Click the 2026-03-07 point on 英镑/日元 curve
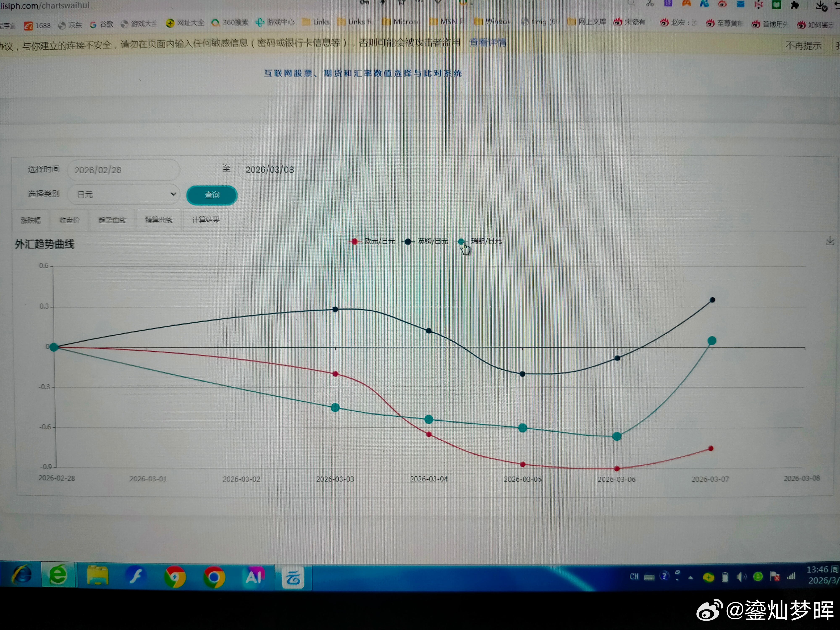This screenshot has width=840, height=630. coord(712,300)
